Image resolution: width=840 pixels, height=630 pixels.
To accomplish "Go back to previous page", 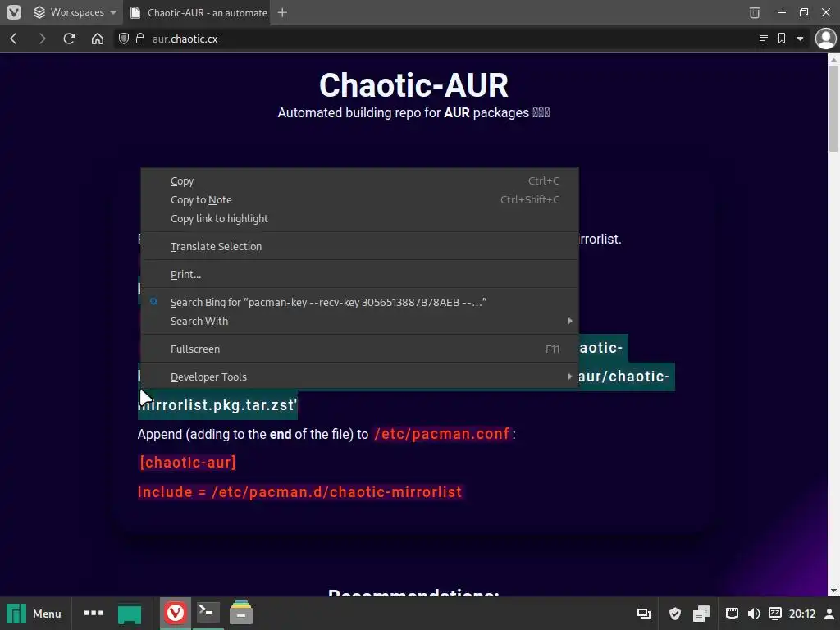I will pyautogui.click(x=14, y=39).
